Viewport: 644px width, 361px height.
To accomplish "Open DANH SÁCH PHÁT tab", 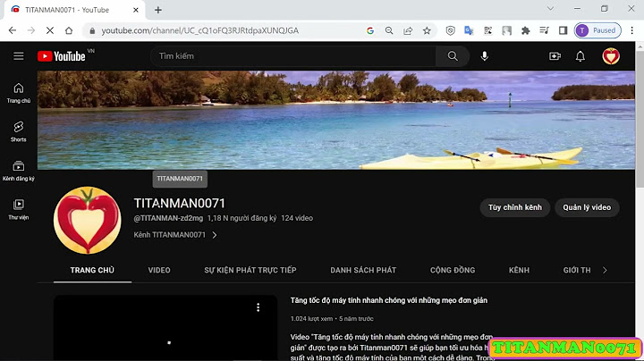I will 363,270.
